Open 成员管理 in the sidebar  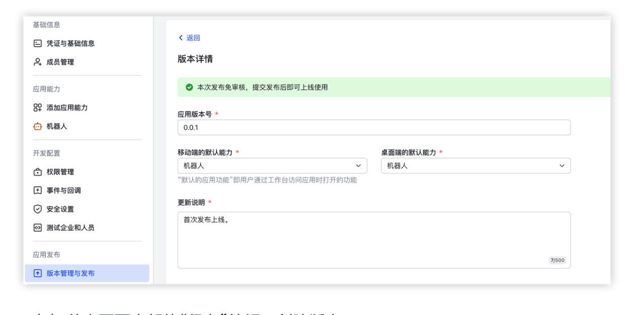[60, 62]
